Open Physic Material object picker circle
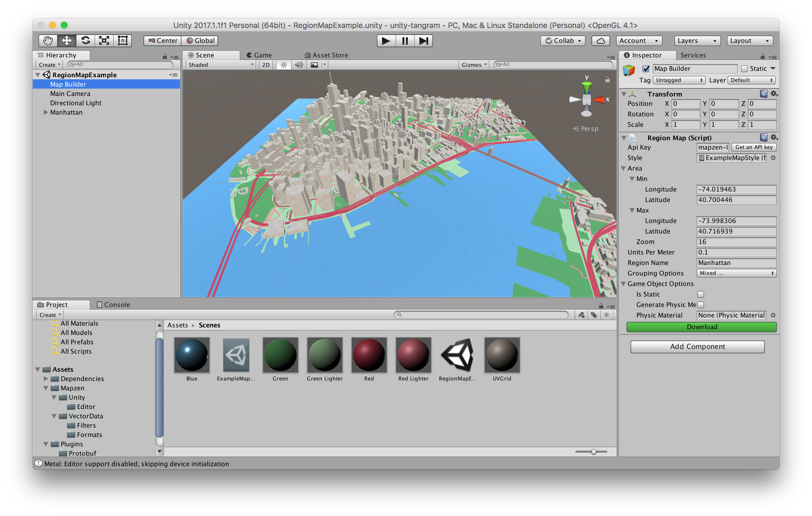Screen dimensions: 812x516 (773, 315)
